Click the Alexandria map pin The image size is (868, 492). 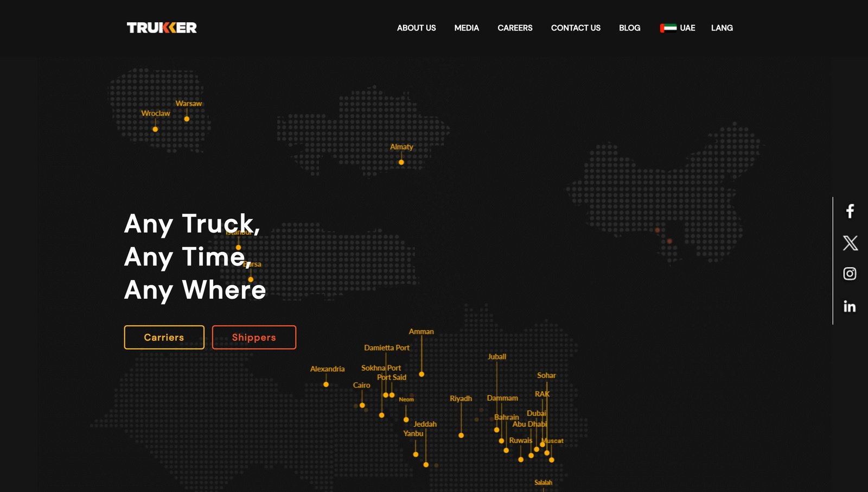326,384
